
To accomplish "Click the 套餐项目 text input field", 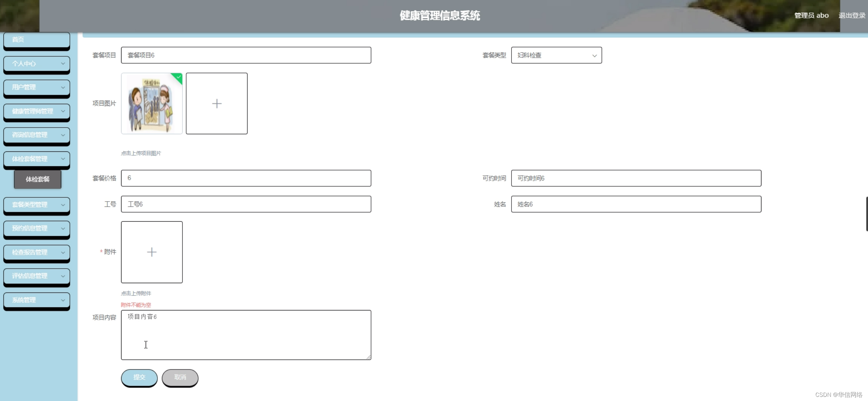I will pyautogui.click(x=246, y=55).
